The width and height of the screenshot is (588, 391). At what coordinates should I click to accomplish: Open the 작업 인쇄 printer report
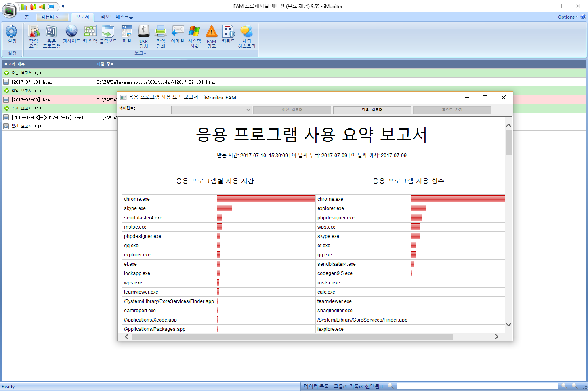(161, 36)
